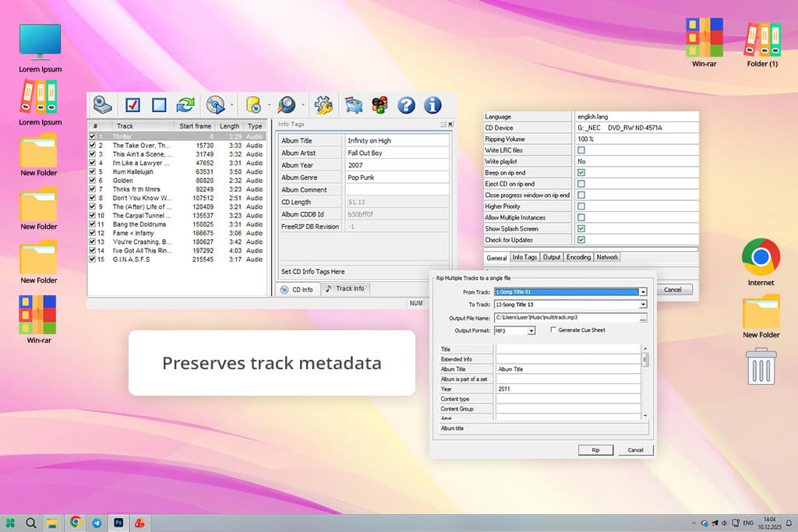798x532 pixels.
Task: Open the Output Format MP3 dropdown
Action: (531, 330)
